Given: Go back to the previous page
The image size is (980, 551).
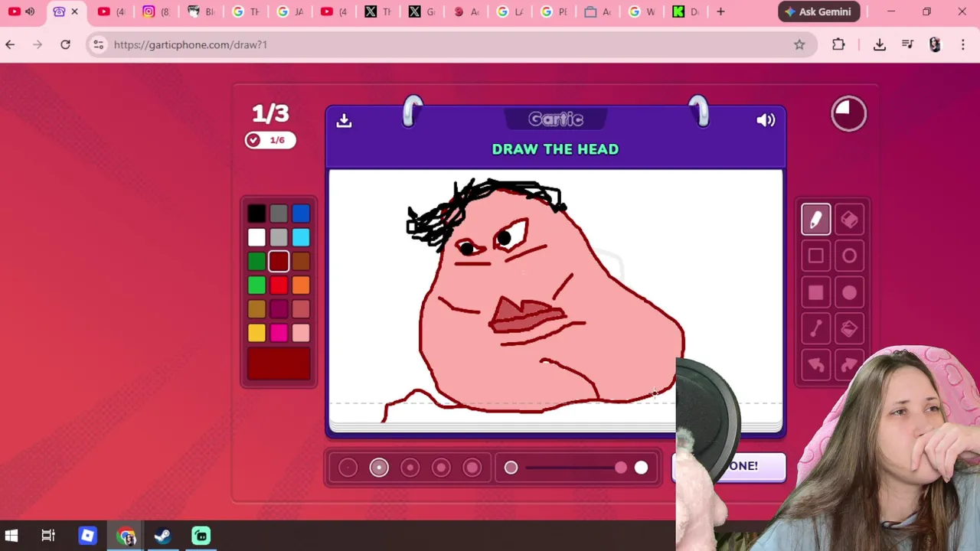Looking at the screenshot, I should (x=10, y=44).
